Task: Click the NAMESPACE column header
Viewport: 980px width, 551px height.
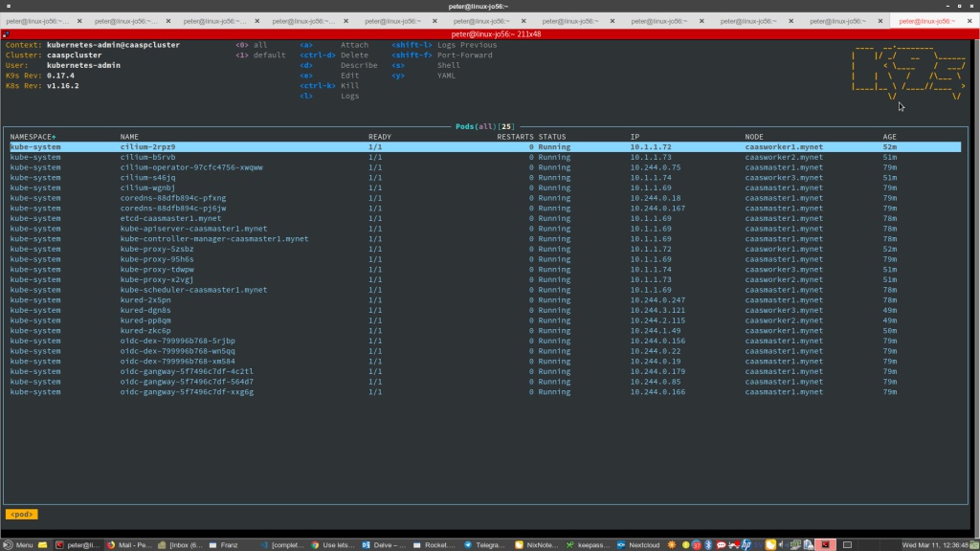Action: click(33, 137)
